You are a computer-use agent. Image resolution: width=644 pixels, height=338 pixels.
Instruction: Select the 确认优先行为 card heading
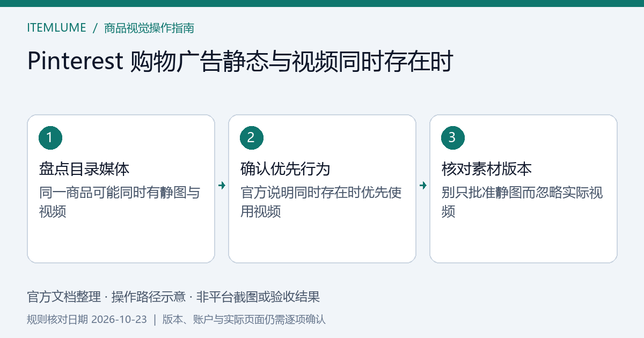[286, 169]
